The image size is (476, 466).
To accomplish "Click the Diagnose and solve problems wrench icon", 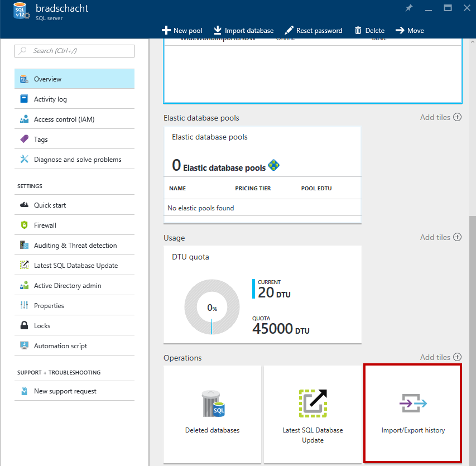I will (24, 159).
